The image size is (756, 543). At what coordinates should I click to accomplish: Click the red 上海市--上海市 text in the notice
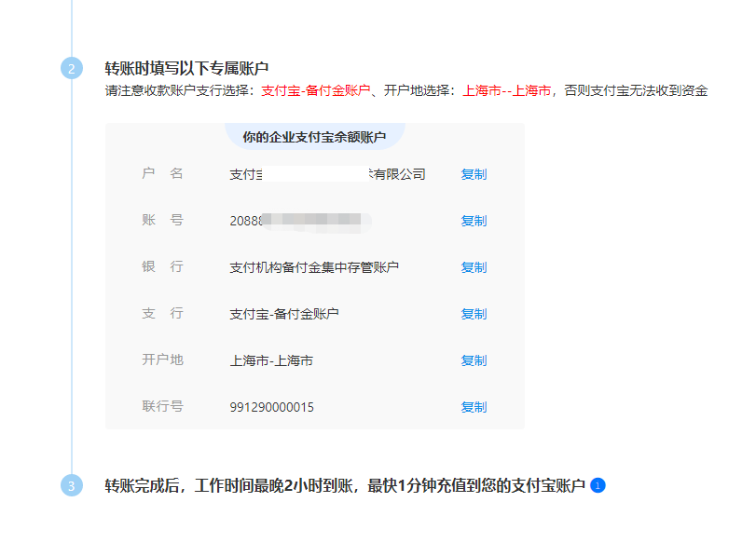(x=507, y=90)
